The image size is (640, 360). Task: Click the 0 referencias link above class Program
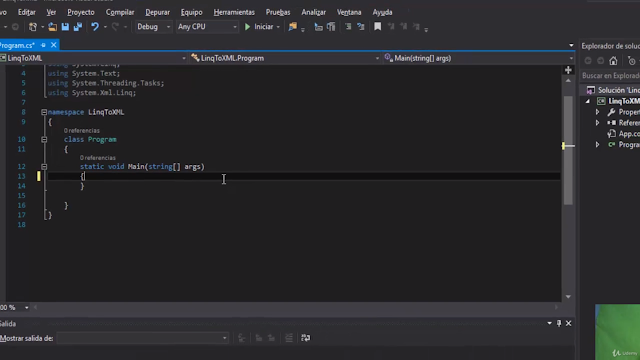tap(82, 131)
